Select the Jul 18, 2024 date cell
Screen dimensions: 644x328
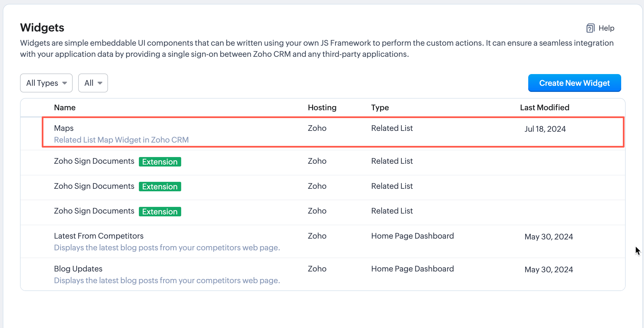click(x=545, y=129)
